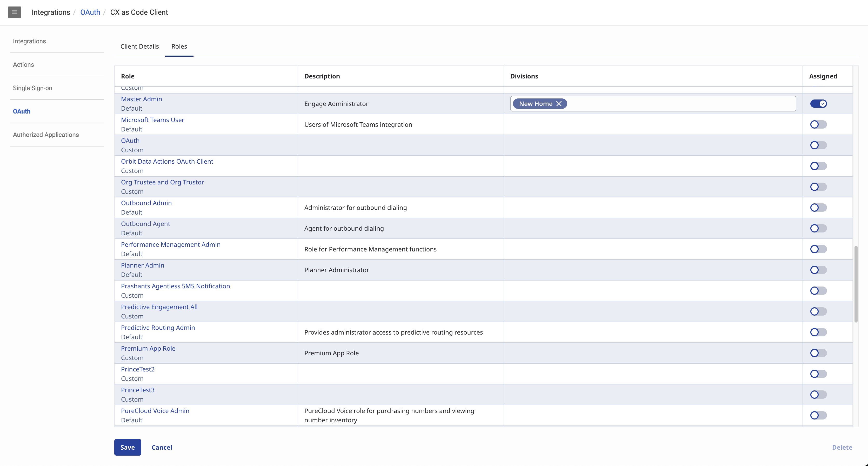Assign the PureCloud Voice Admin role
Image resolution: width=868 pixels, height=466 pixels.
coord(818,415)
